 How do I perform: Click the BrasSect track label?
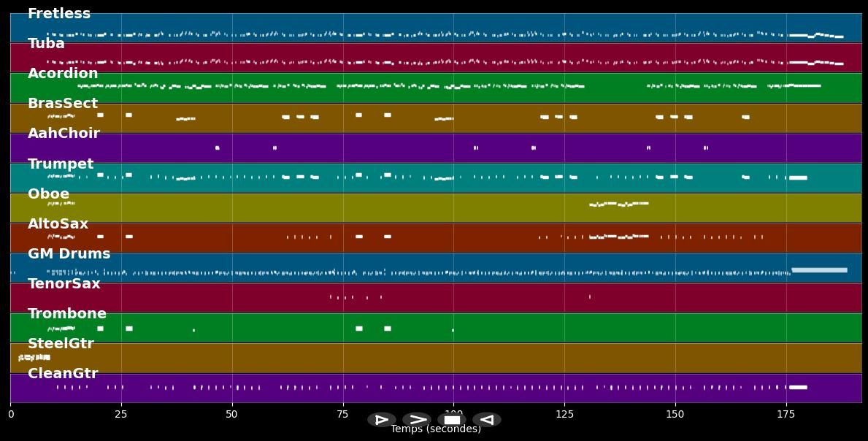(63, 104)
